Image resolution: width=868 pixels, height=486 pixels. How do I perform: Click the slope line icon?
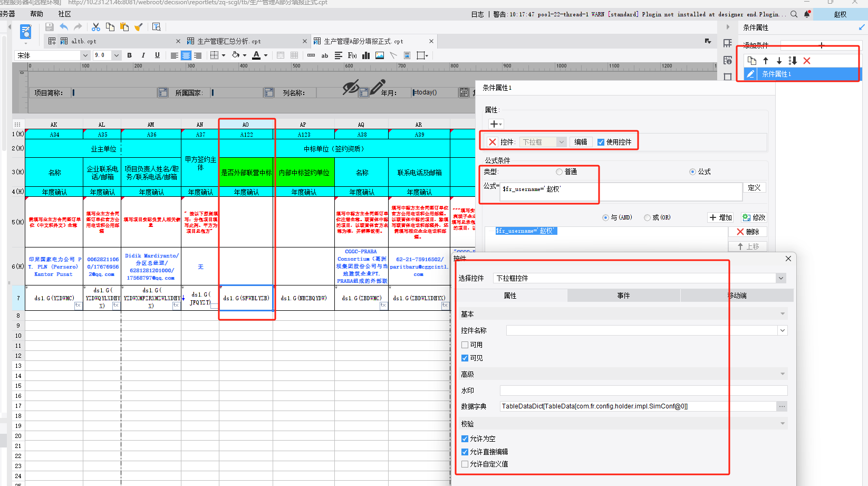click(393, 55)
